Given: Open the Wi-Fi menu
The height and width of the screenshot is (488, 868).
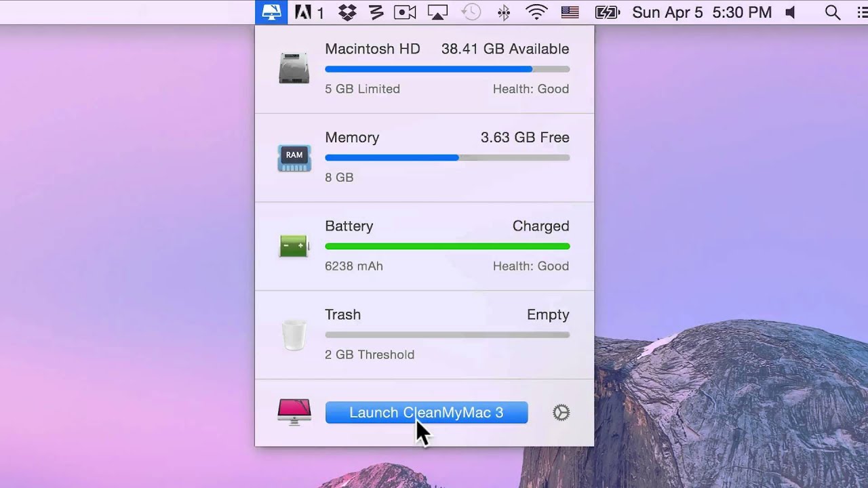Looking at the screenshot, I should (x=536, y=12).
